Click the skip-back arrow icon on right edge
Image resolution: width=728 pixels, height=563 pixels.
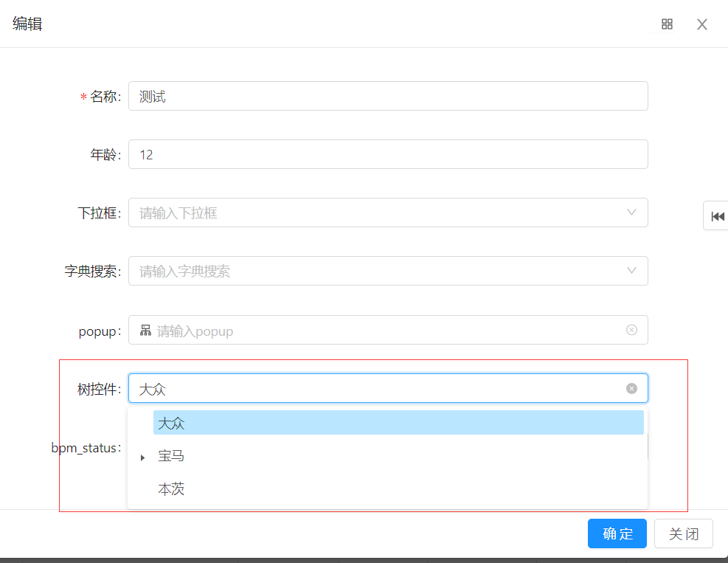[x=718, y=216]
